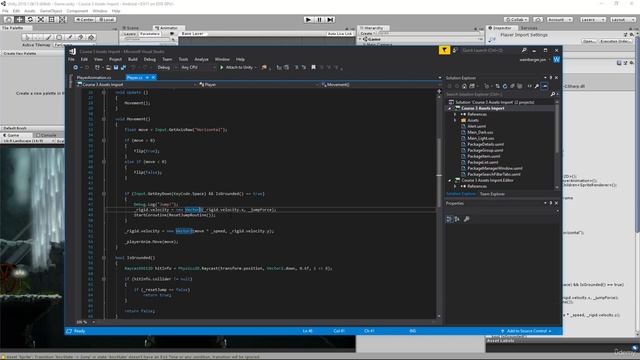The image size is (640, 360).
Task: Toggle Unity's Local handle rotation button
Action: tap(106, 19)
